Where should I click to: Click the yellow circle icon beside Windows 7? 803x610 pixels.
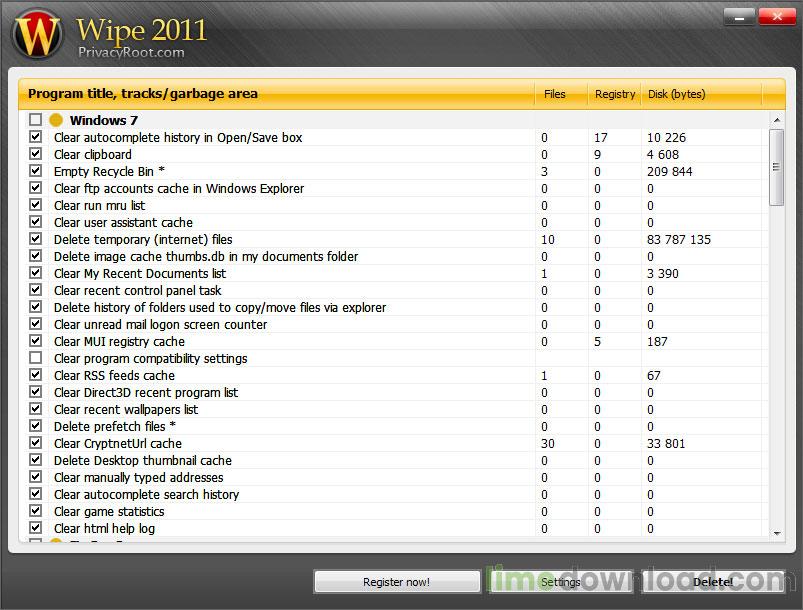56,120
